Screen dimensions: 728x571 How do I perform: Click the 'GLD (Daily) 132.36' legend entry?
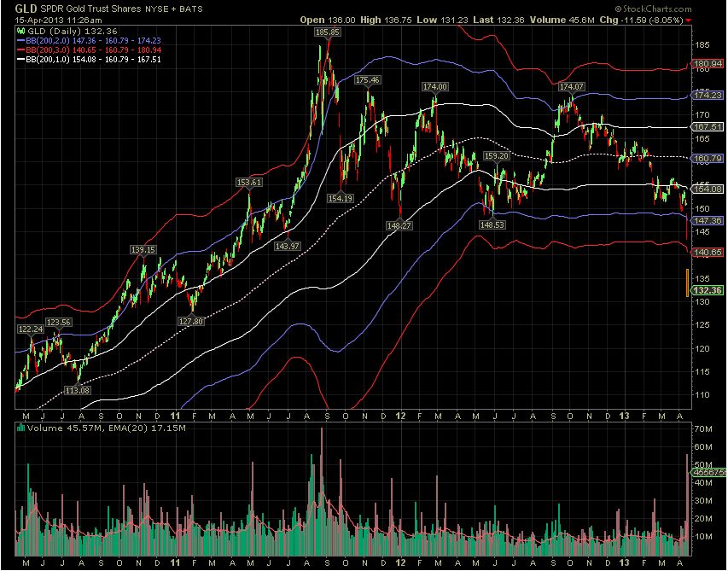(71, 31)
